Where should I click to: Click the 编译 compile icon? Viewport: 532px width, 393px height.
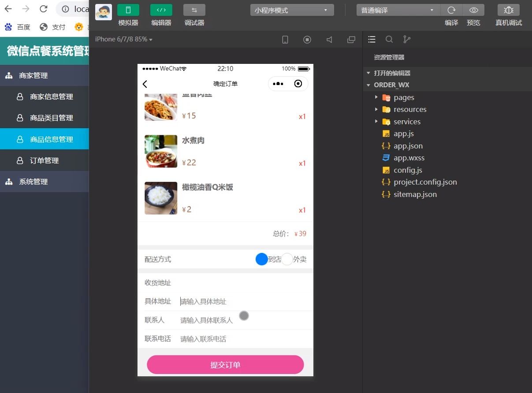[x=451, y=10]
